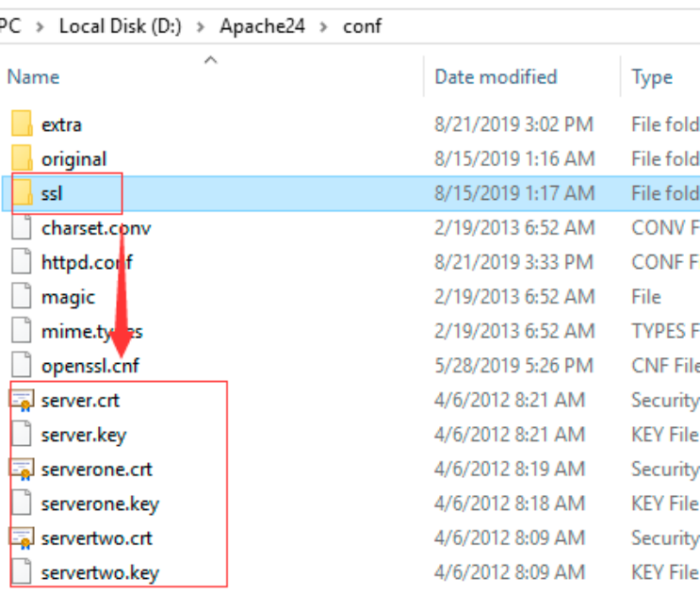Click the original folder icon
700x594 pixels.
pos(21,158)
